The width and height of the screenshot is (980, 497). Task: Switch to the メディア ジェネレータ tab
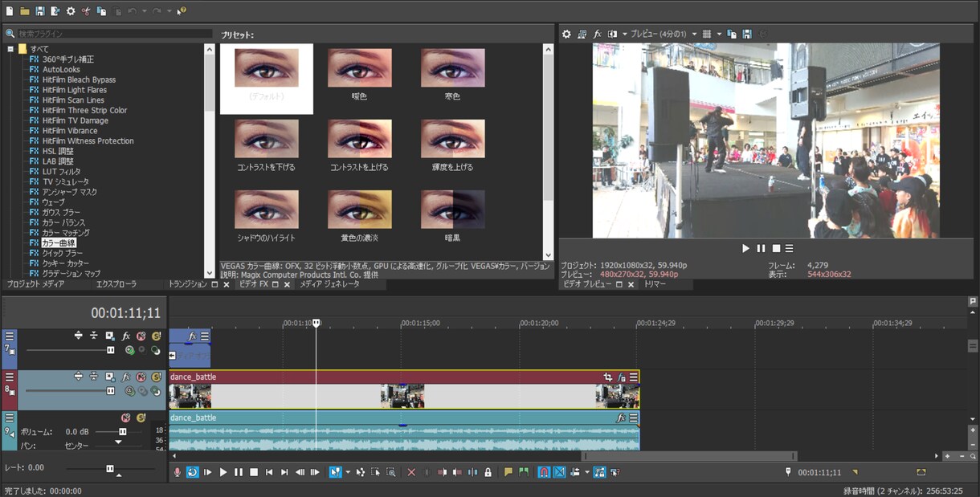329,284
